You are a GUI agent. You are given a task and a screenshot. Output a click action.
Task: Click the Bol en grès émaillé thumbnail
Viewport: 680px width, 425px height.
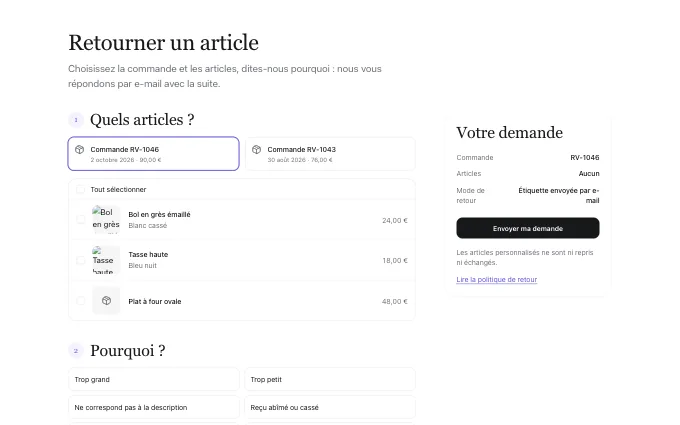click(x=106, y=219)
